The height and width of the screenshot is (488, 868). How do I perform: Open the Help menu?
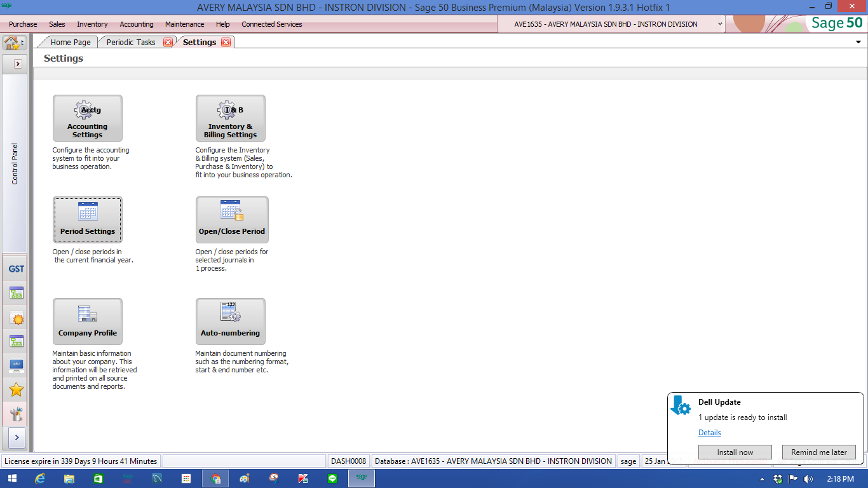pos(223,24)
